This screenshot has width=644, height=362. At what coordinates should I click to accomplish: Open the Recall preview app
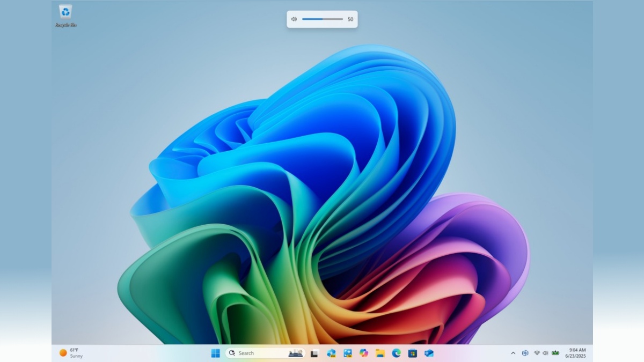pos(331,353)
